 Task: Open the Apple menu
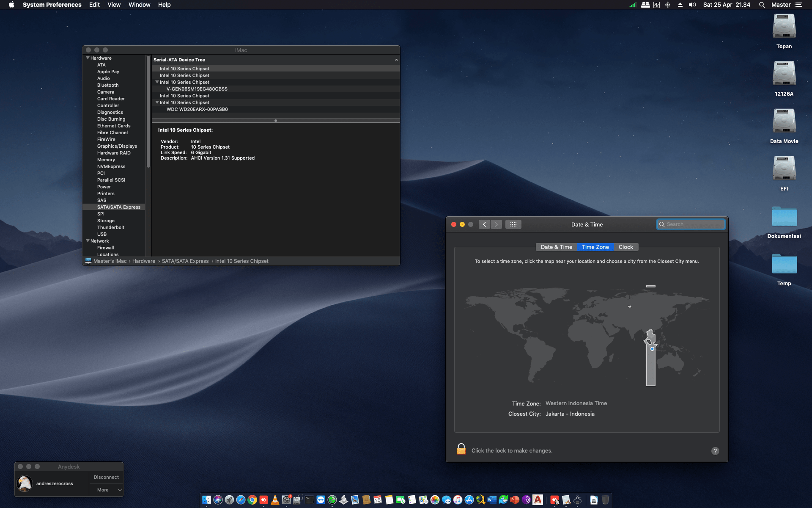click(x=12, y=5)
